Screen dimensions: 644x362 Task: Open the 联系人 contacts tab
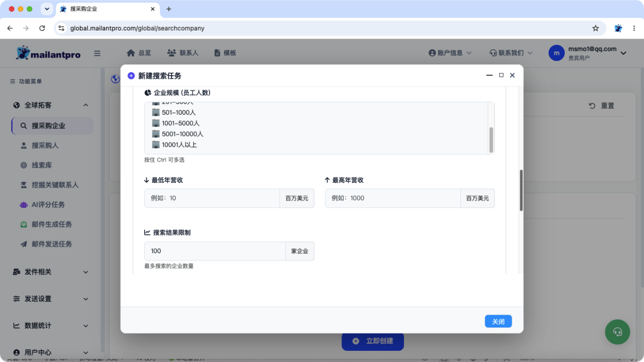pyautogui.click(x=183, y=53)
